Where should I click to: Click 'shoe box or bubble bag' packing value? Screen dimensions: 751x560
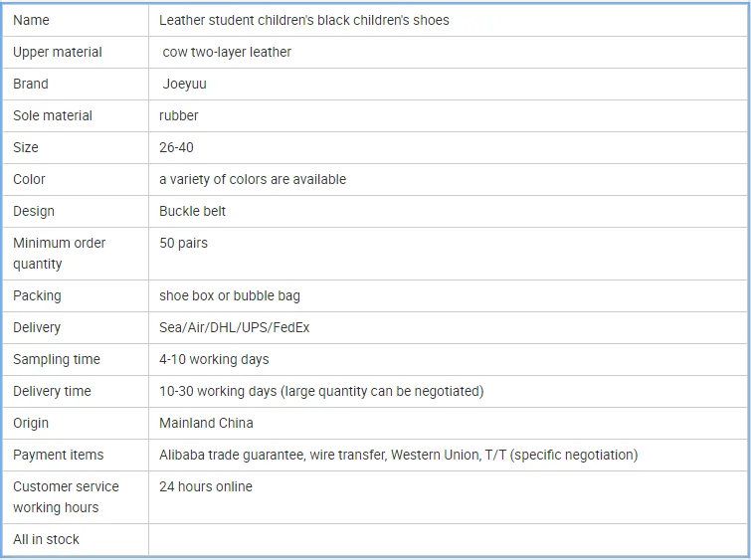click(230, 295)
